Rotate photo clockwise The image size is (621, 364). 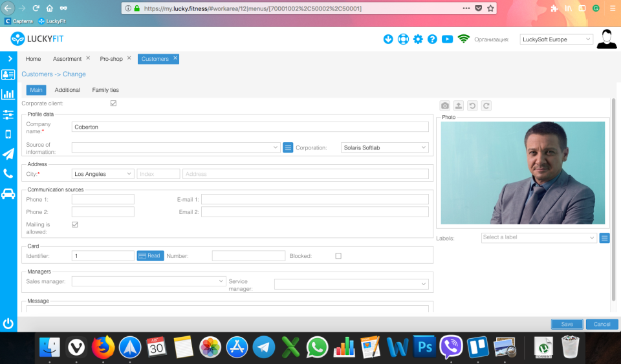(x=486, y=105)
